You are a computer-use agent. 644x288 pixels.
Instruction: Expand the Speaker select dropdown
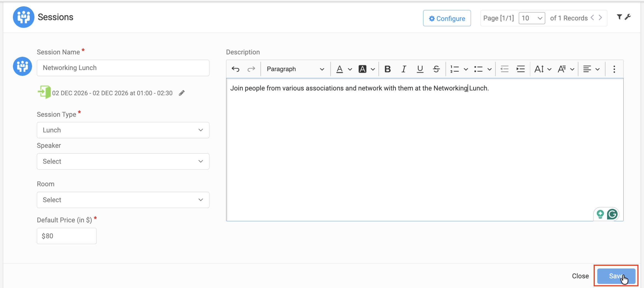[x=123, y=161]
